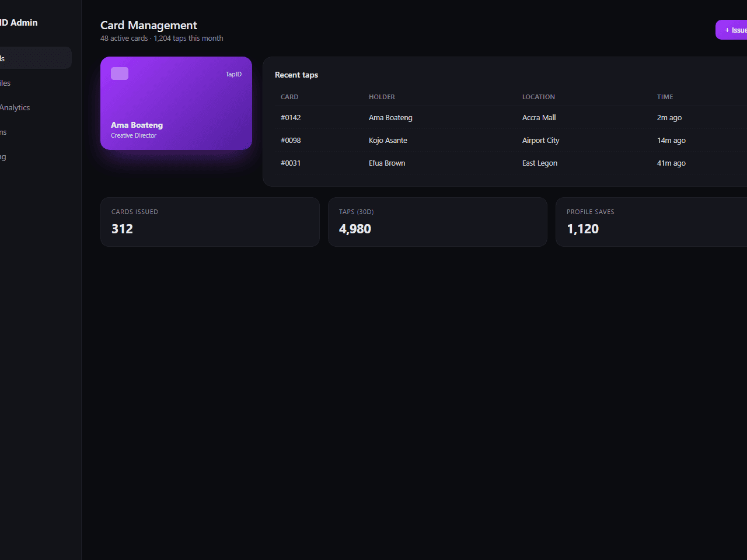The image size is (747, 560).
Task: Select card number #0142 in the table
Action: pos(291,117)
